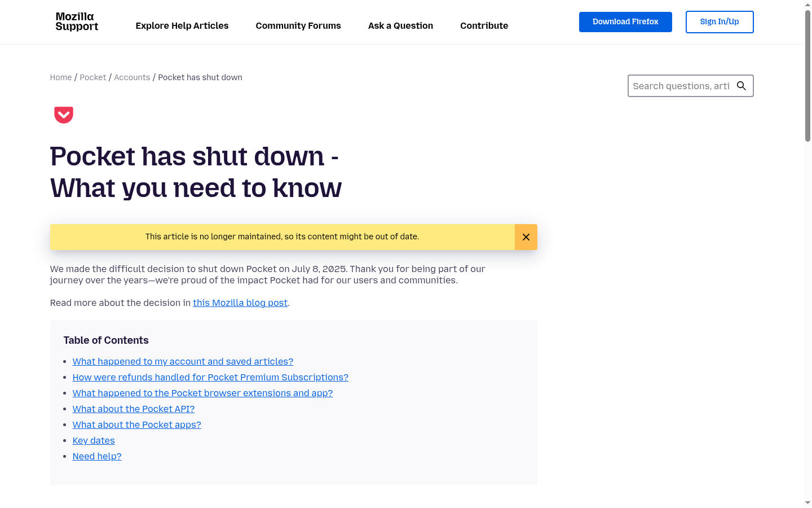Click the article title heading
This screenshot has width=812, height=508.
coord(196,172)
